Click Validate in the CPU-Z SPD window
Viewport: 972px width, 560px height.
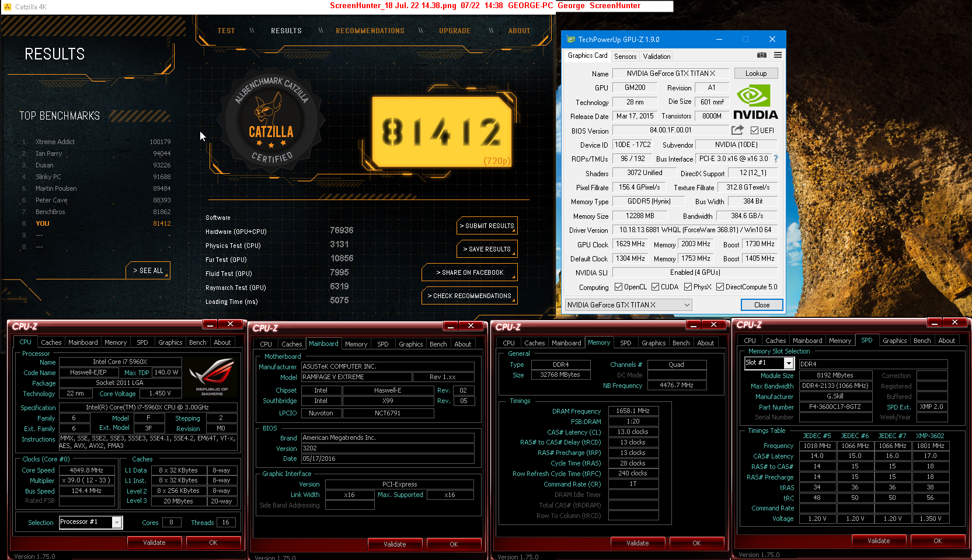point(879,541)
